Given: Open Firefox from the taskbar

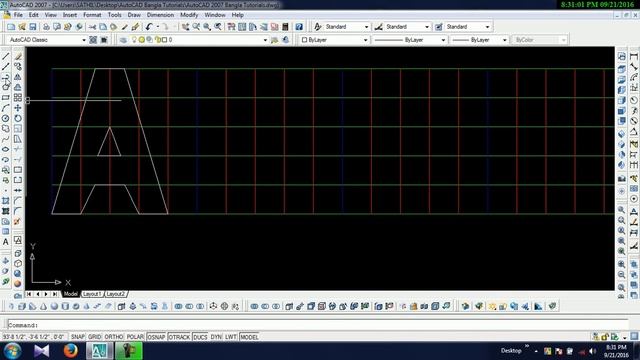Looking at the screenshot, I should (x=70, y=351).
